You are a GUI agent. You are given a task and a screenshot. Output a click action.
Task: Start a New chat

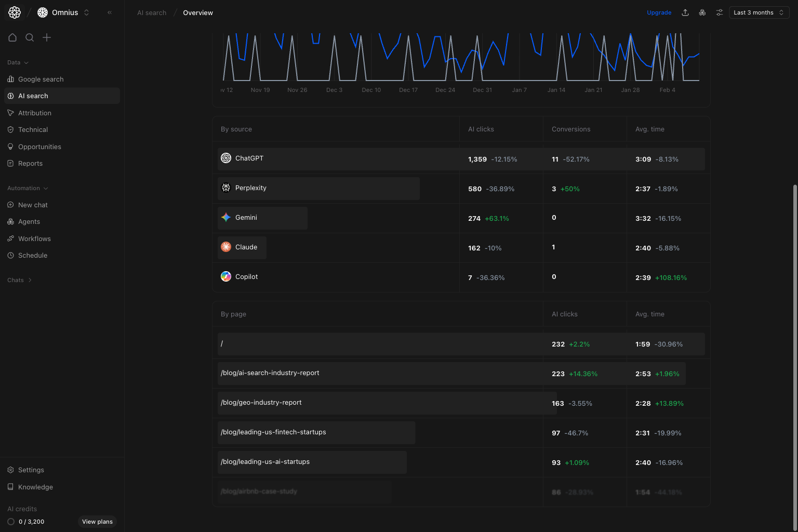pos(33,205)
